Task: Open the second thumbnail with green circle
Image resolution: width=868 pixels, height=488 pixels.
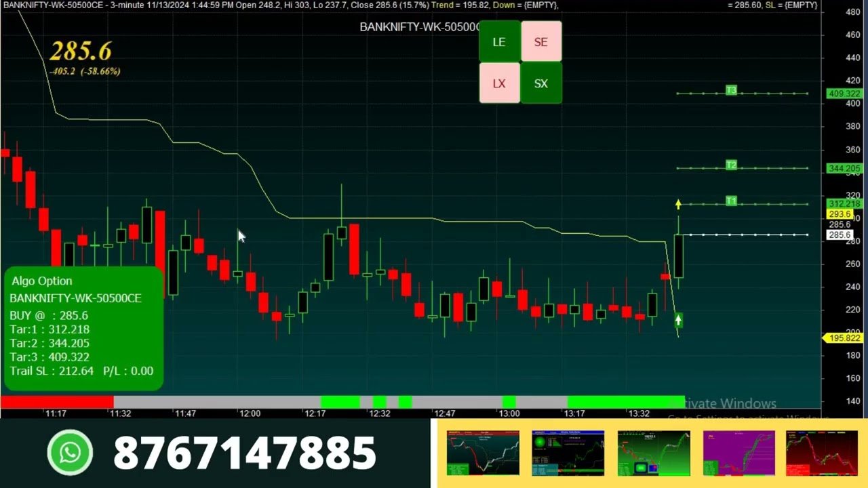Action: pyautogui.click(x=568, y=453)
